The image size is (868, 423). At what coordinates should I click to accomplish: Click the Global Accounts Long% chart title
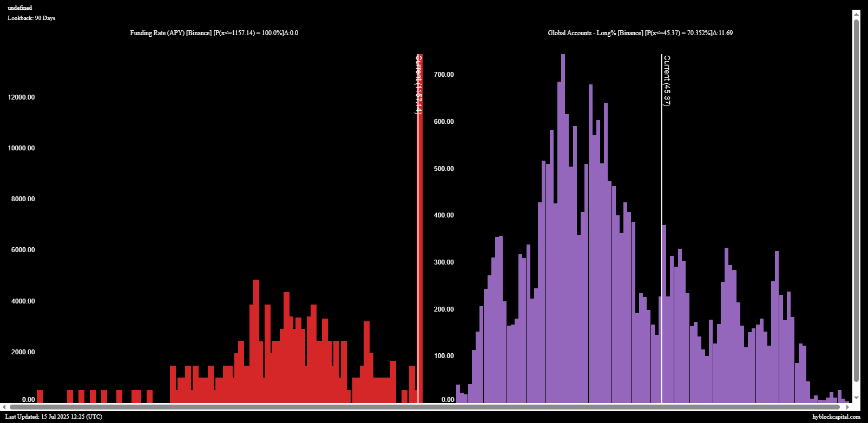coord(640,33)
